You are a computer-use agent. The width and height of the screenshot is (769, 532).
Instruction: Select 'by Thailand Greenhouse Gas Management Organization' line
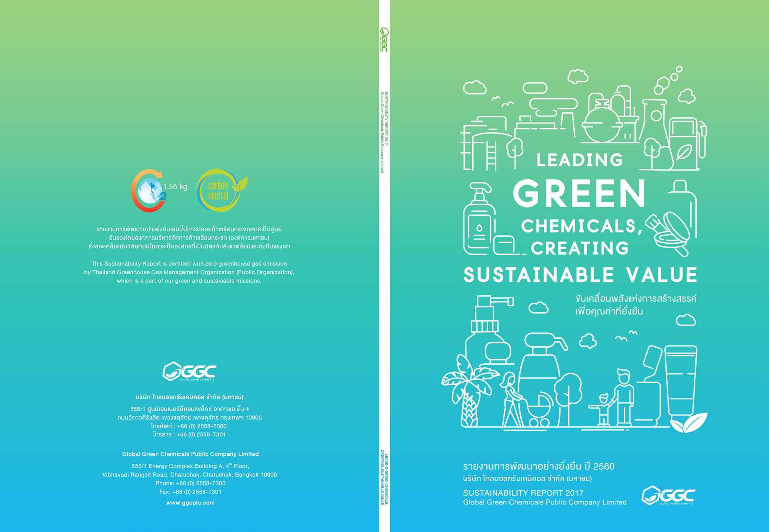click(x=189, y=272)
